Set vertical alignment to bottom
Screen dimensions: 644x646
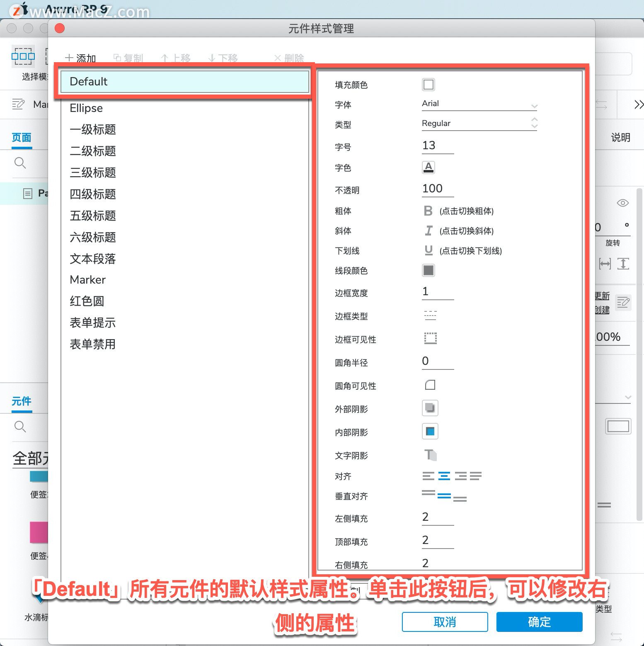coord(460,499)
